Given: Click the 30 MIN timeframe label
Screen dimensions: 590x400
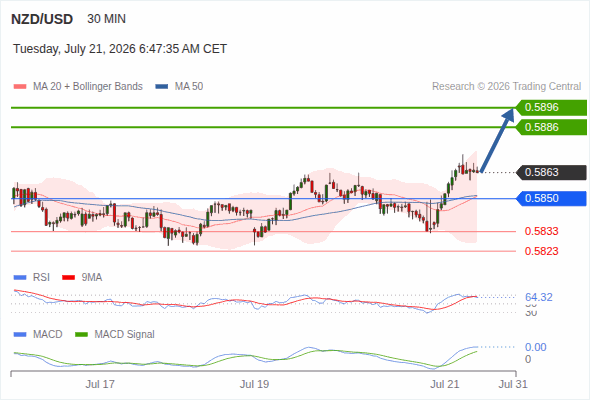Looking at the screenshot, I should coord(106,19).
